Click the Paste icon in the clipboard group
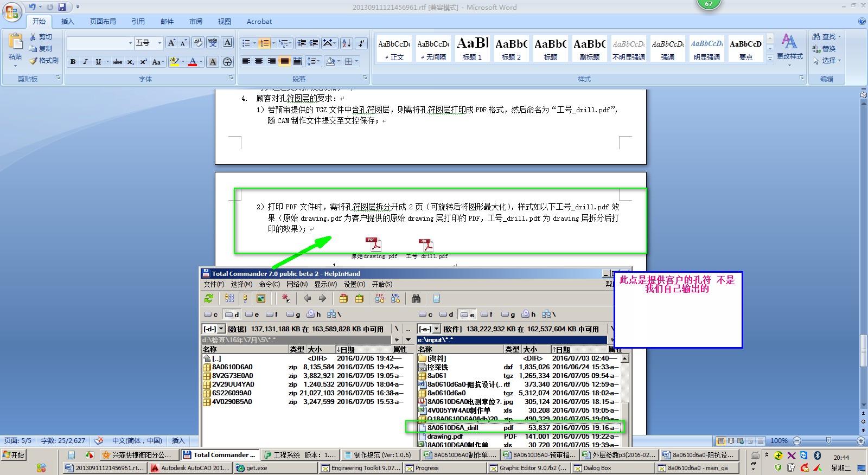The image size is (868, 475). (x=15, y=42)
